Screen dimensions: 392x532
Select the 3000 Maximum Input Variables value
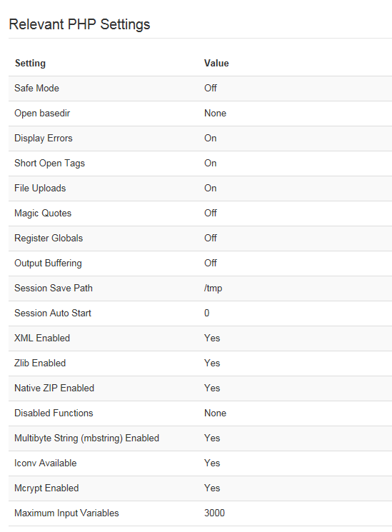214,513
